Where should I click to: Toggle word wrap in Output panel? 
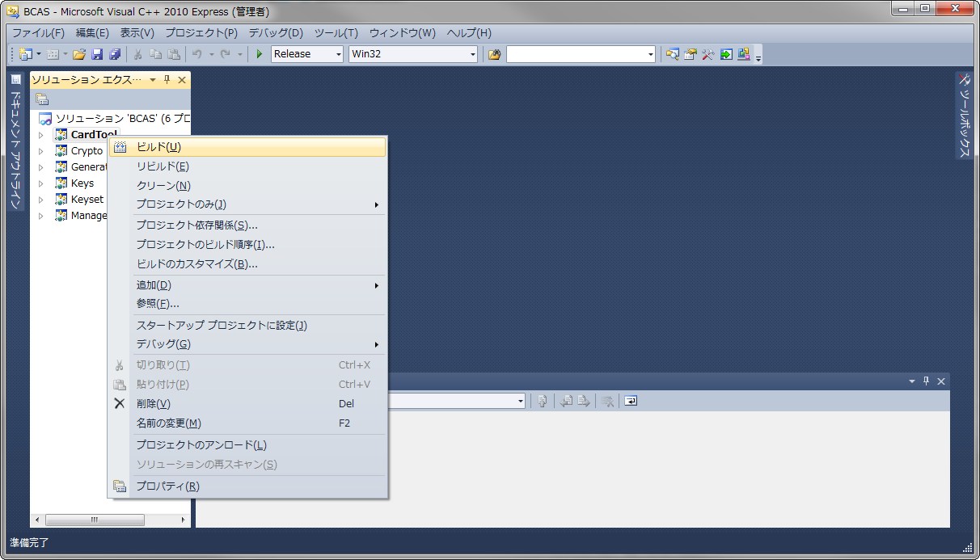631,401
